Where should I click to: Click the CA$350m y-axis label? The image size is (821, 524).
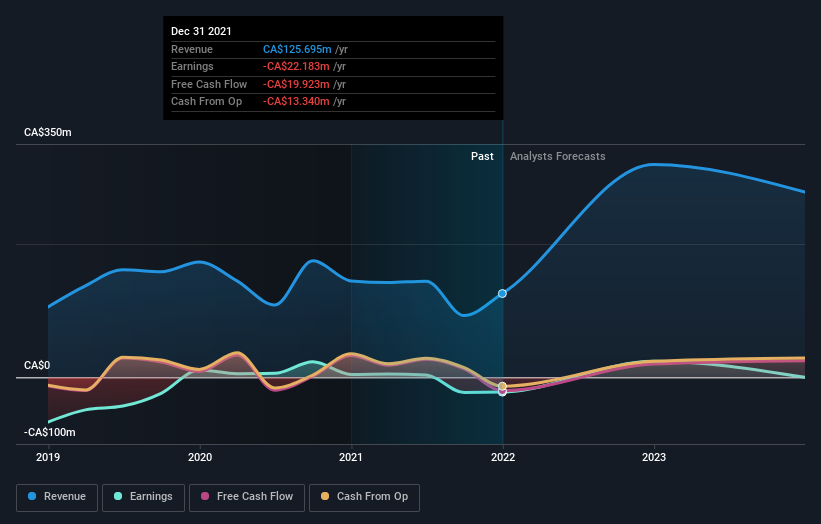[48, 132]
